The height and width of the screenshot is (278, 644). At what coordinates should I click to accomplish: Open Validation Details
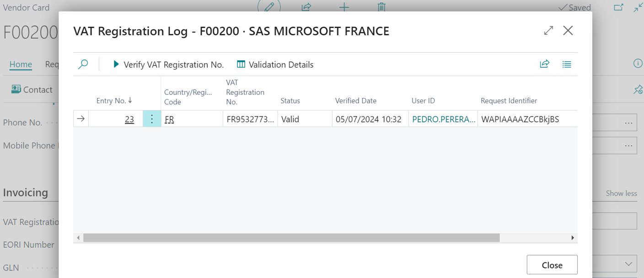coord(275,65)
